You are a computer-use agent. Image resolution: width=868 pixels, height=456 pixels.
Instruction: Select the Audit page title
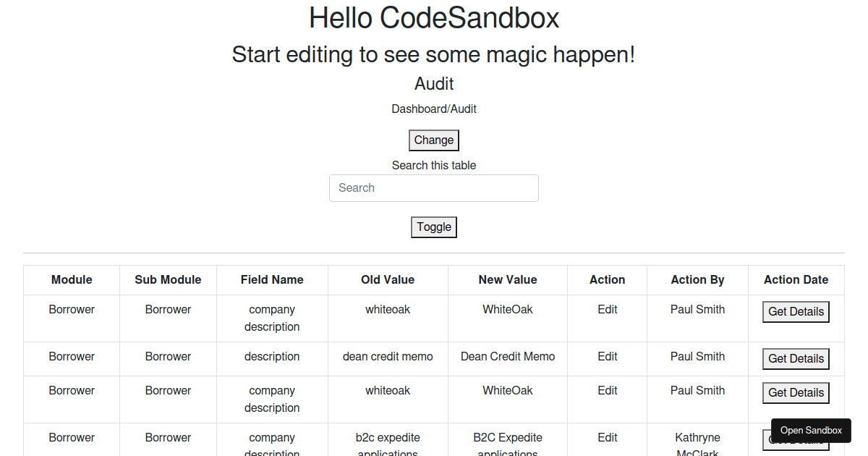click(433, 83)
